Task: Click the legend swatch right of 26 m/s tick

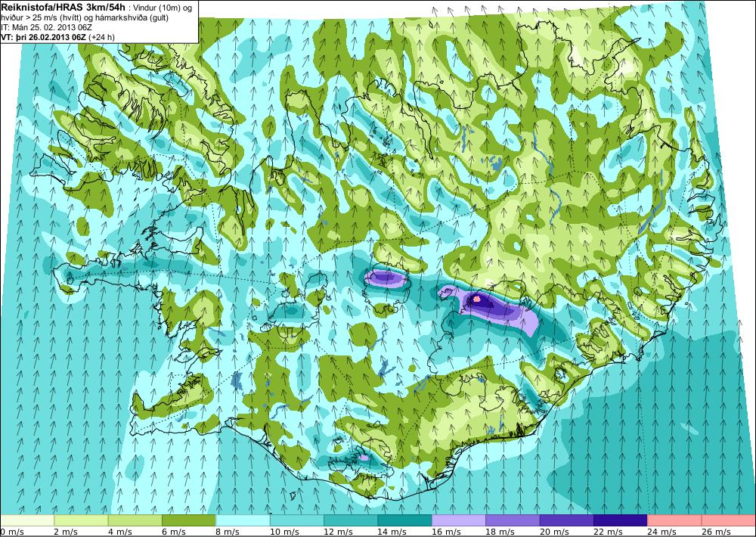Action: (729, 520)
